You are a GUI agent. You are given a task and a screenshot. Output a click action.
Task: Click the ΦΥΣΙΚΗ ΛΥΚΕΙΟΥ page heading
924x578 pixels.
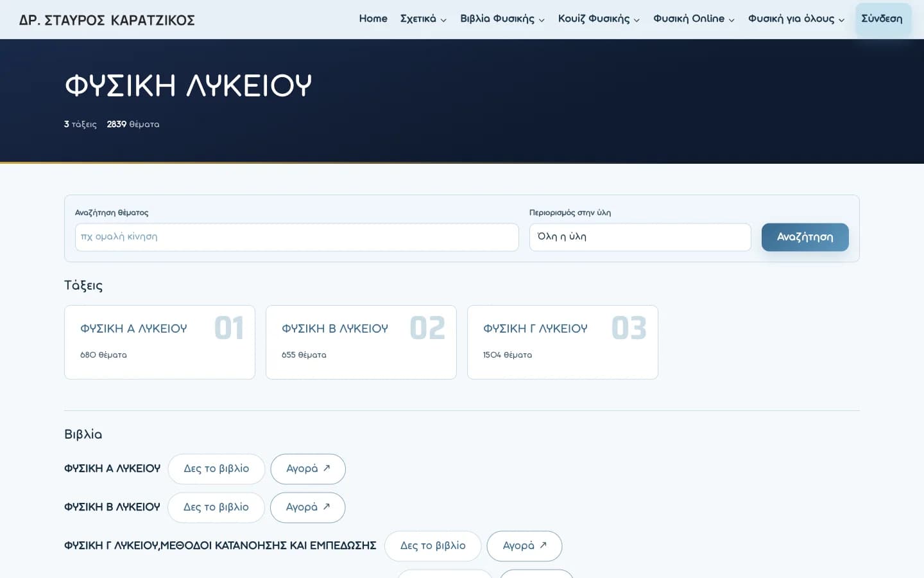pos(189,85)
